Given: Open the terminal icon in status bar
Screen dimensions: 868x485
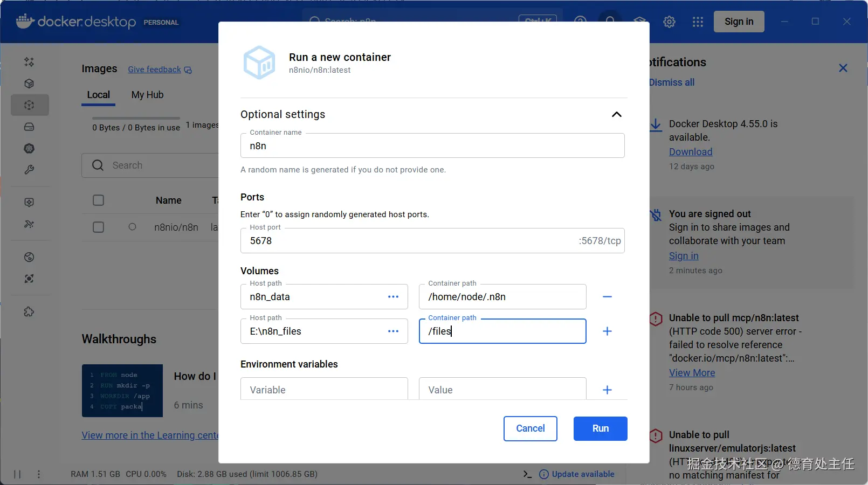Looking at the screenshot, I should 527,474.
